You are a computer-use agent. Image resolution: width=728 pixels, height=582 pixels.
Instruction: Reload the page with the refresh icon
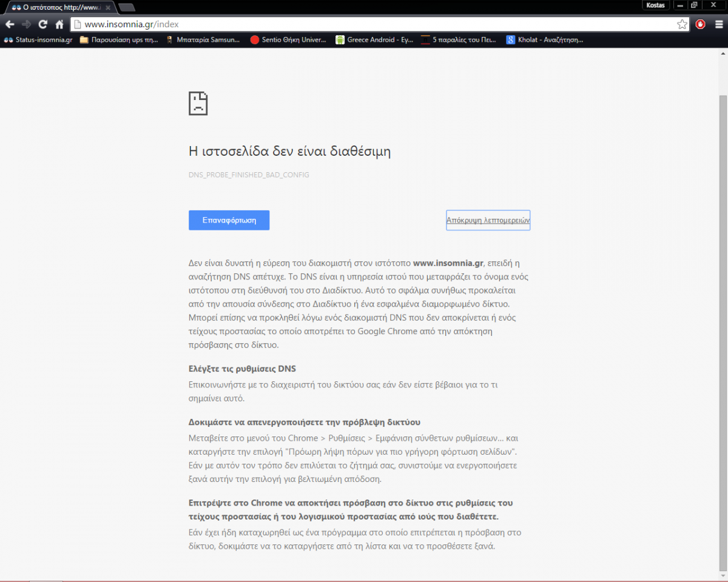point(42,24)
